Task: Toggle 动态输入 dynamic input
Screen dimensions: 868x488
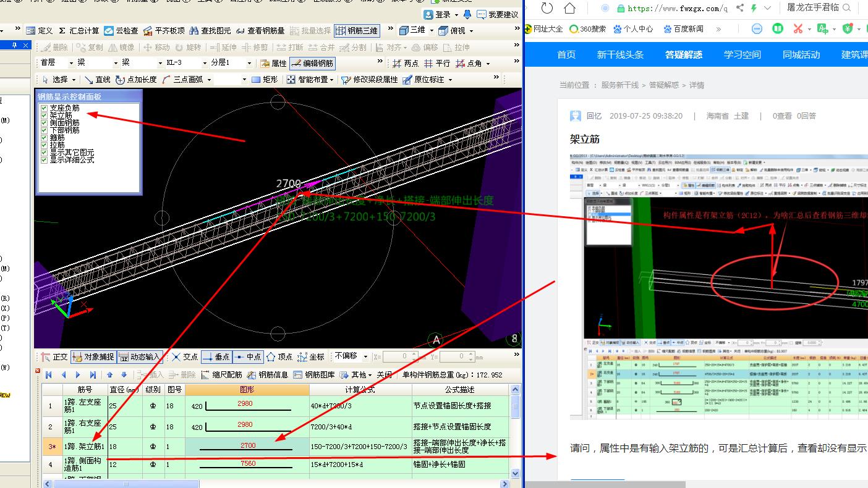Action: tap(140, 356)
